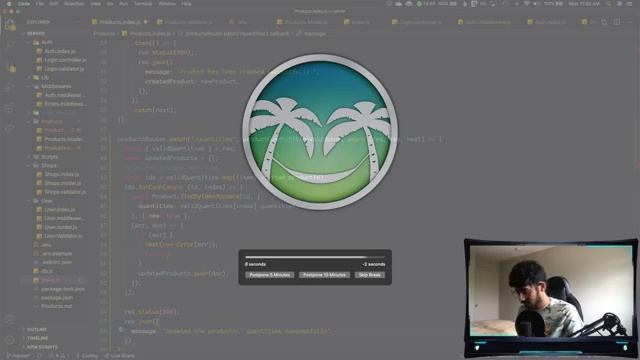Open Spotlight search in the menu bar
The height and width of the screenshot is (360, 640).
click(x=608, y=4)
